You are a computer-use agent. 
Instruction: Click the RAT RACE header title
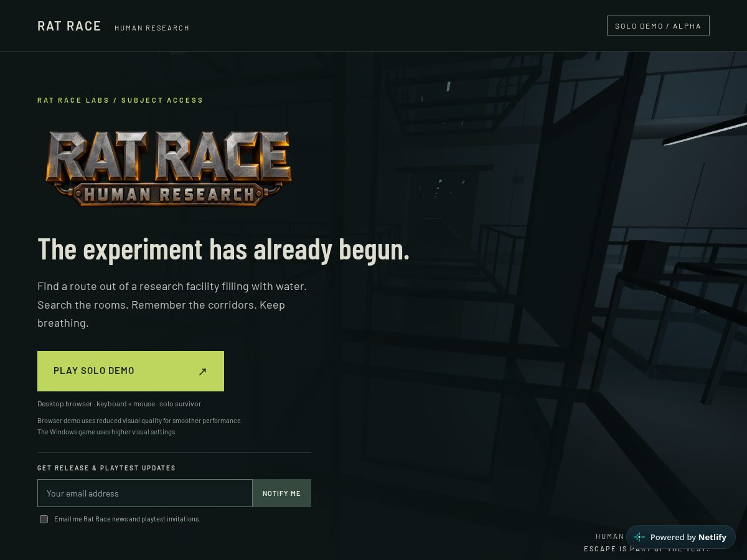(69, 26)
